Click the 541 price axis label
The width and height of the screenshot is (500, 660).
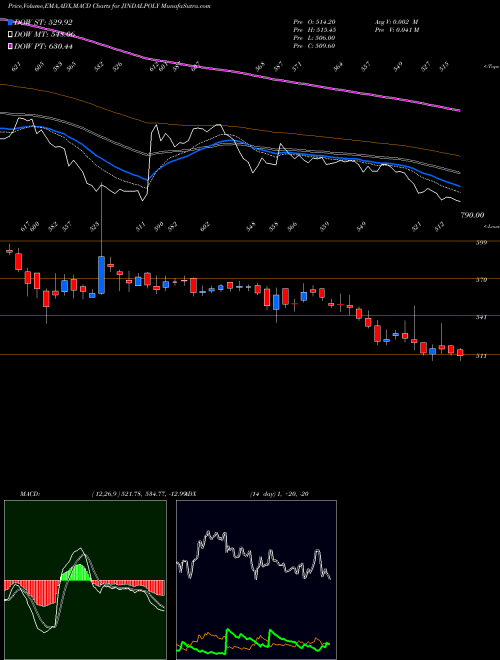(x=481, y=317)
